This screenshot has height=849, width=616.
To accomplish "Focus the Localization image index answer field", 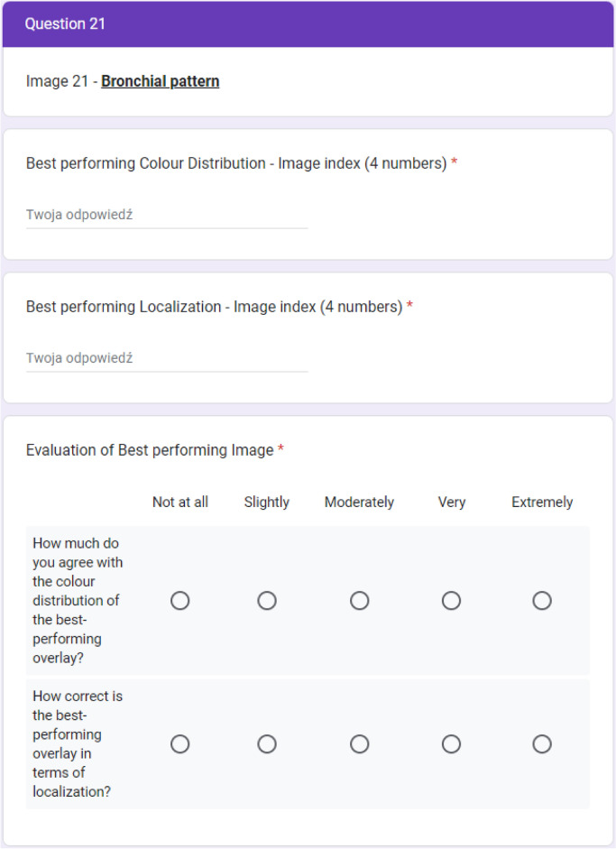I will tap(167, 358).
